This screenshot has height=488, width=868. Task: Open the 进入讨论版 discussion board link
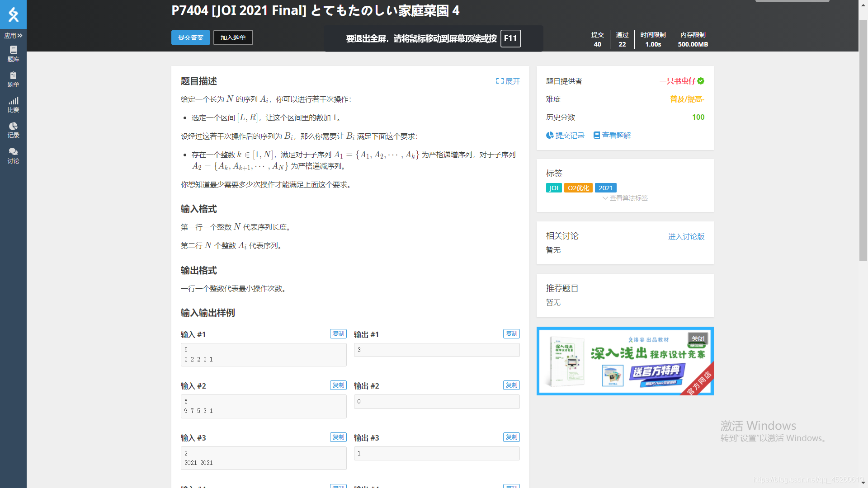[x=686, y=236]
